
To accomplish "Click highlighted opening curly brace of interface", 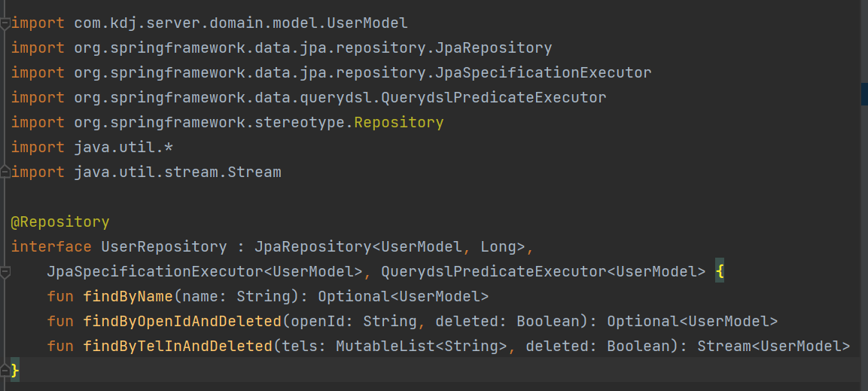I will point(720,272).
